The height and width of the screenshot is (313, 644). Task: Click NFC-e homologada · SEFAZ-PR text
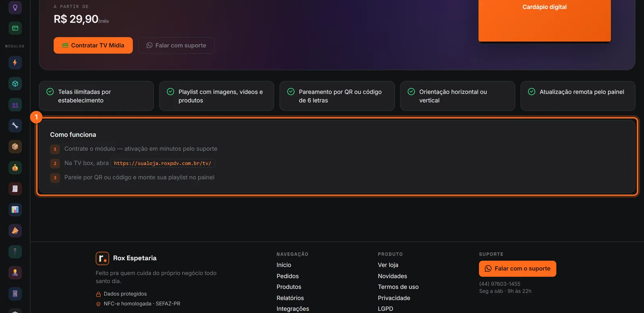(142, 304)
